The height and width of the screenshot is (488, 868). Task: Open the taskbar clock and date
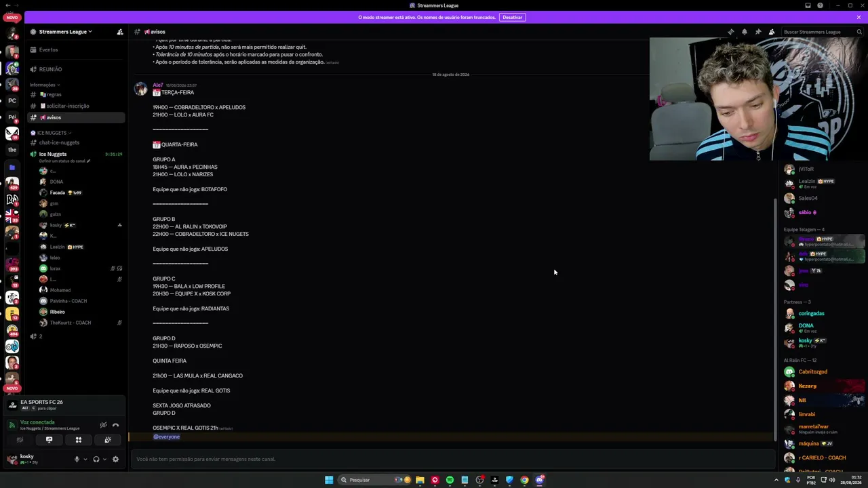click(850, 480)
